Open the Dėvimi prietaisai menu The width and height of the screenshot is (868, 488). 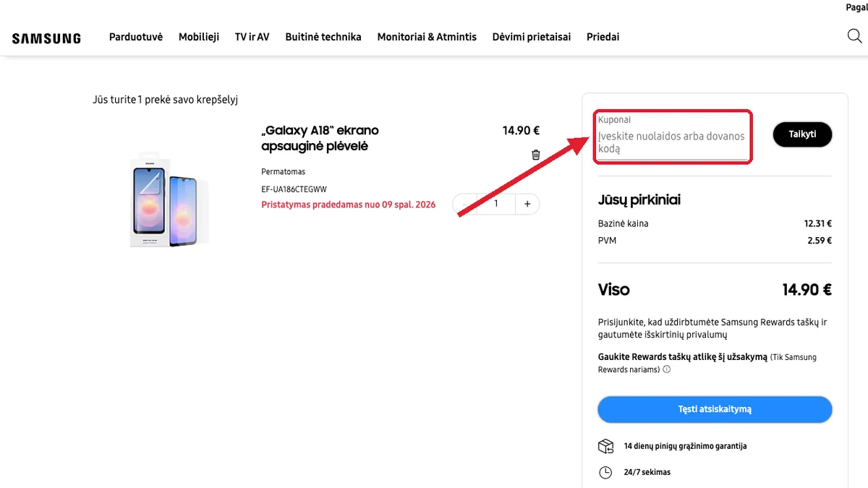532,37
